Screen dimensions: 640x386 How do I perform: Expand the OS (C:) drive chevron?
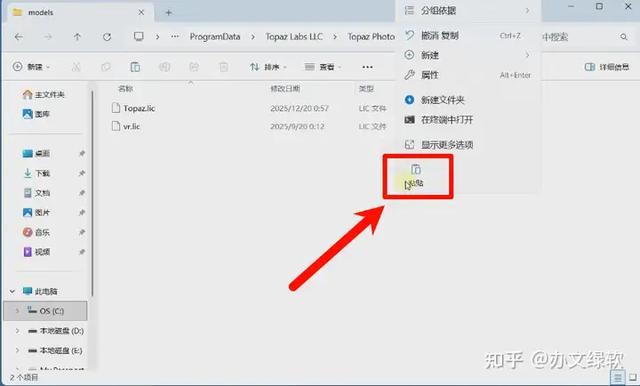(17, 311)
